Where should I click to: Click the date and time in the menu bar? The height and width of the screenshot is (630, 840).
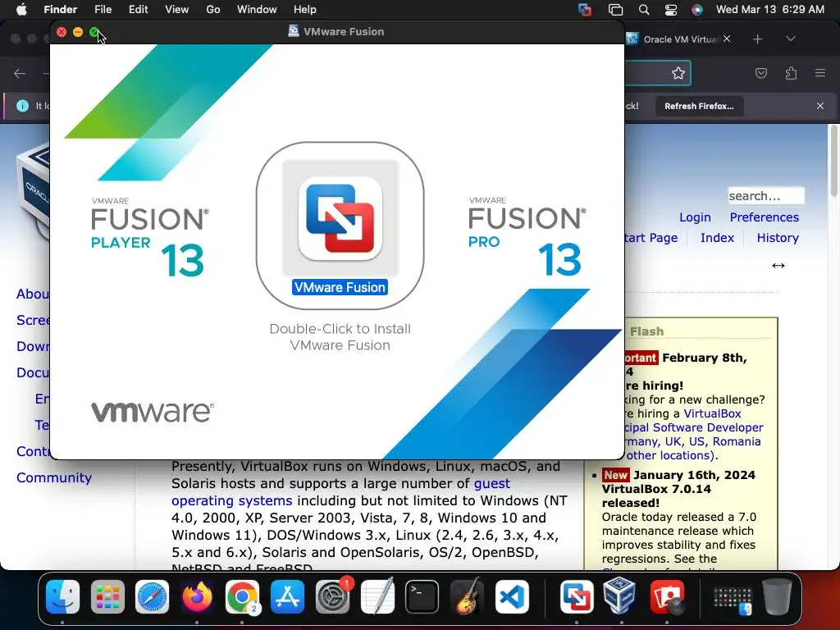pyautogui.click(x=769, y=9)
